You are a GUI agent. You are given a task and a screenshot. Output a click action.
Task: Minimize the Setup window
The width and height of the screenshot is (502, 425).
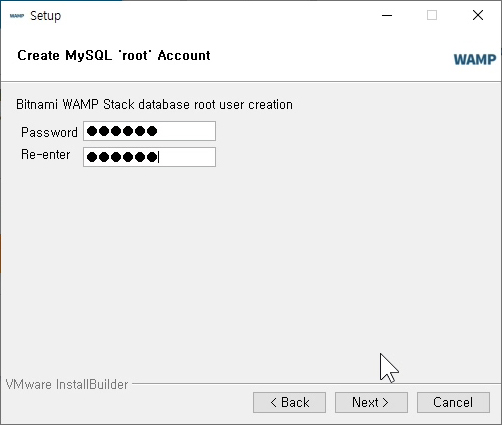tap(387, 15)
